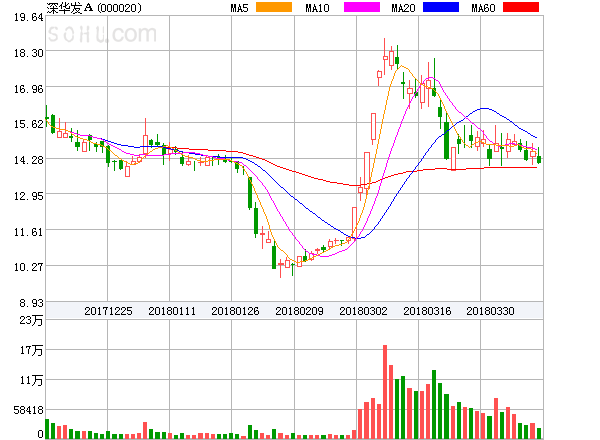Image resolution: width=600 pixels, height=440 pixels.
Task: Click the 23万 volume axis label
Action: tap(31, 320)
